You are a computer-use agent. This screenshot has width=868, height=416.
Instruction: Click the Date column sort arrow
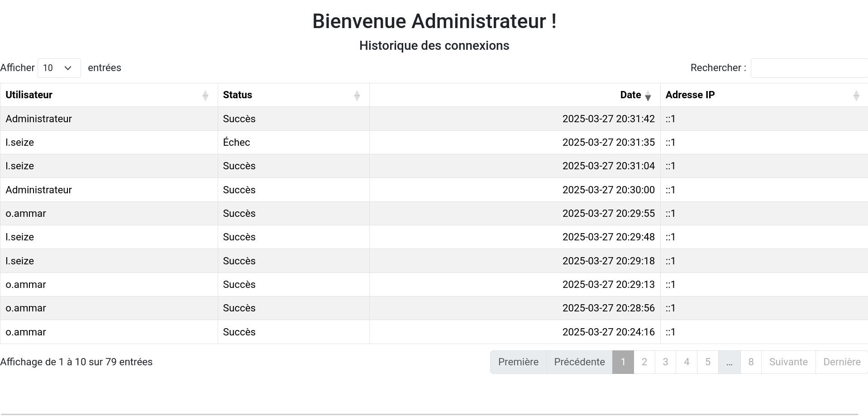648,96
